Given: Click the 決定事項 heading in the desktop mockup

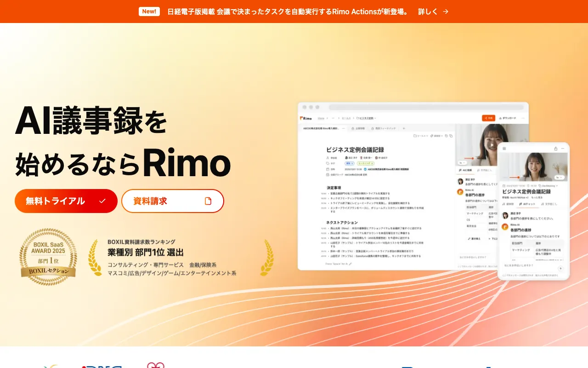Looking at the screenshot, I should [334, 188].
